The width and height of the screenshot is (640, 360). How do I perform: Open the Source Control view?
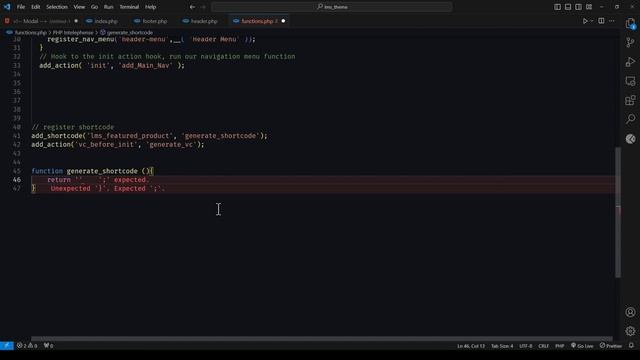pos(630,42)
